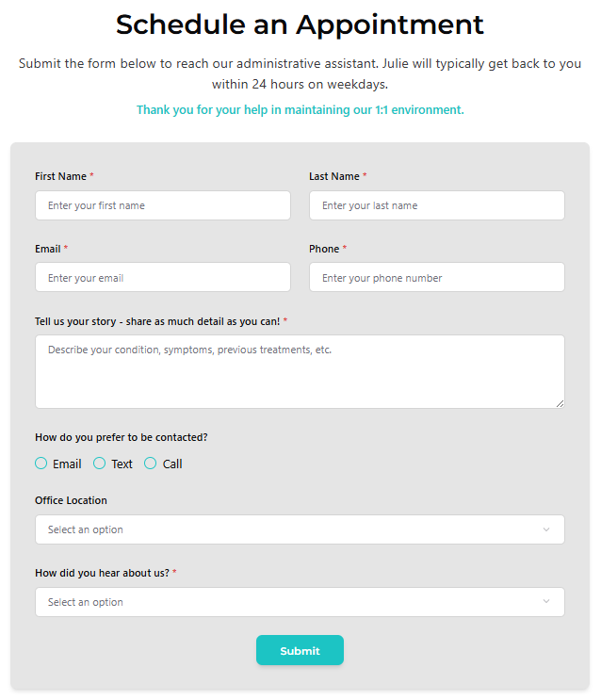Click the Office Location chevron arrow
Screen dimensions: 601x700
click(546, 529)
